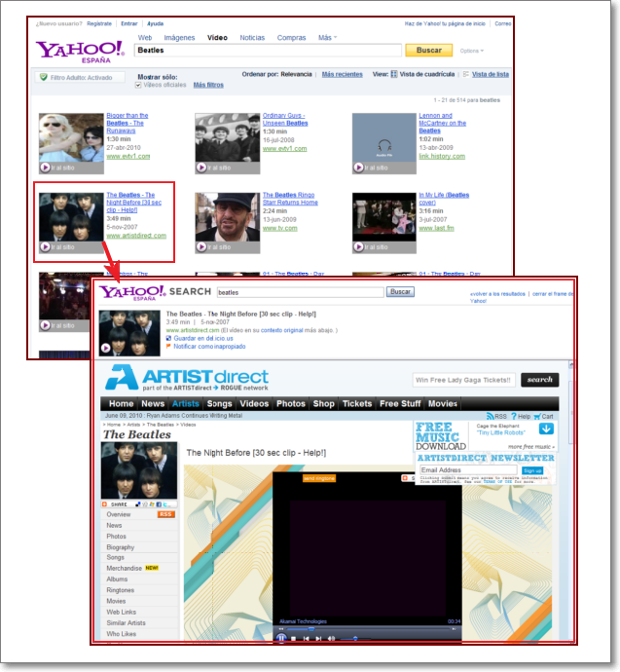
Task: Open the Más dropdown in Yahoo search tabs
Action: pyautogui.click(x=328, y=38)
